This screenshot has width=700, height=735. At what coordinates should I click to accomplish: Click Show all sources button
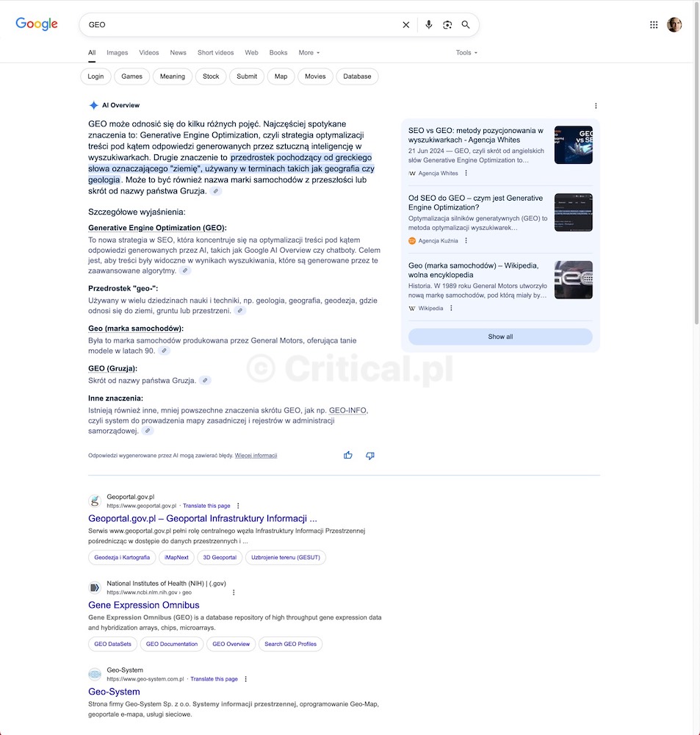500,337
